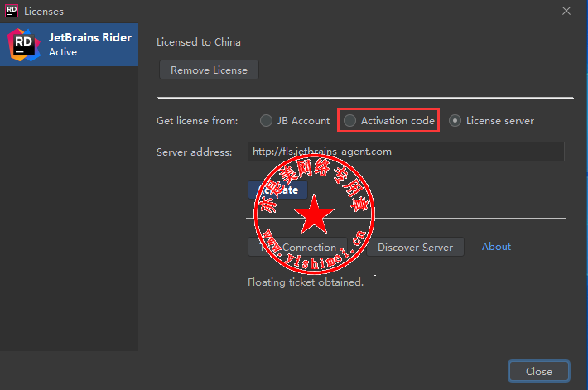588x390 pixels.
Task: Click the Server address input field
Action: pyautogui.click(x=406, y=152)
